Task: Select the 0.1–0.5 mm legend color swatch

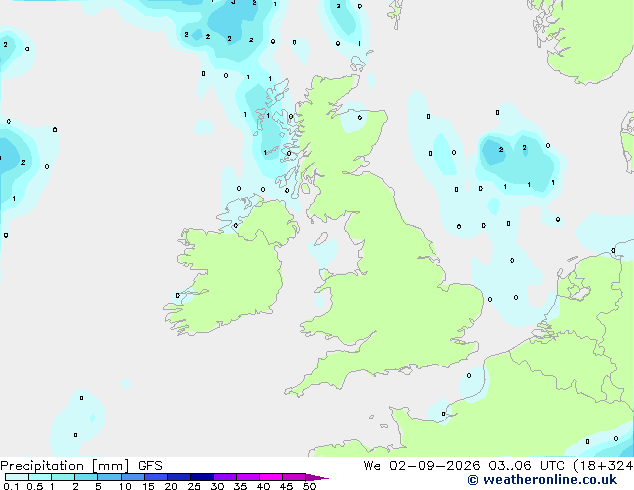Action: click(17, 477)
